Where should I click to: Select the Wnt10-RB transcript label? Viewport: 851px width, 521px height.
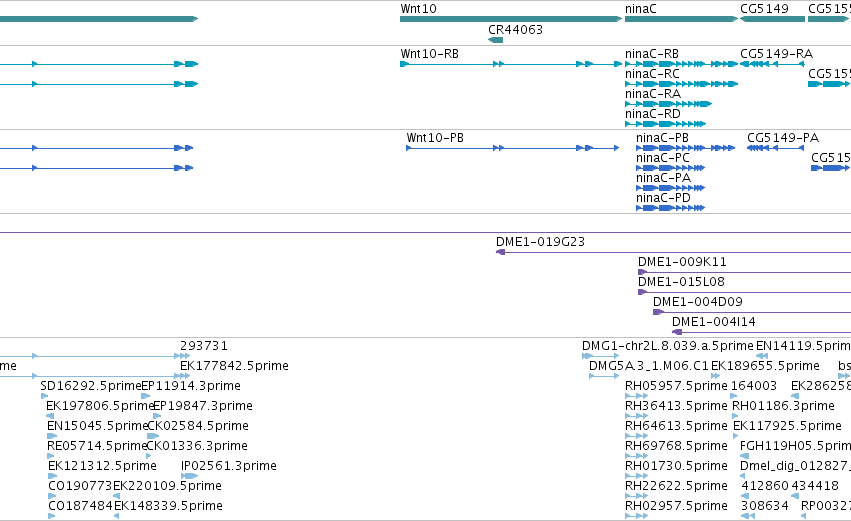[429, 54]
